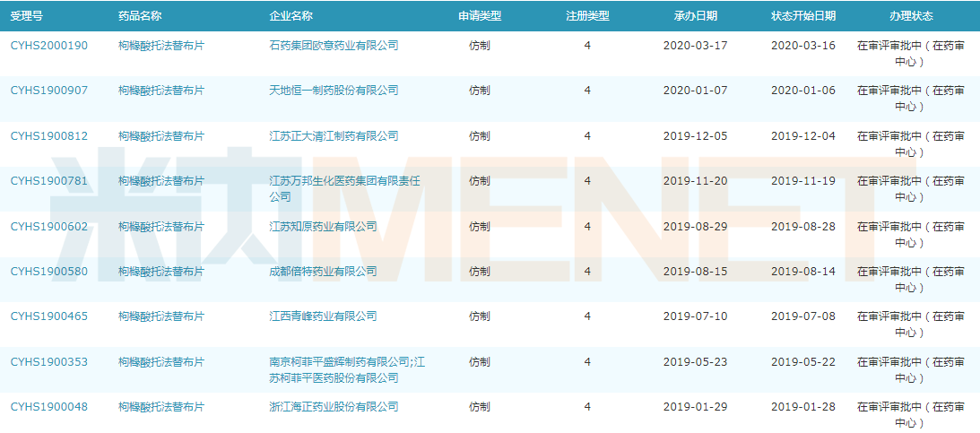The height and width of the screenshot is (433, 980).
Task: Click drug name in CYHS1900465 row
Action: click(161, 316)
